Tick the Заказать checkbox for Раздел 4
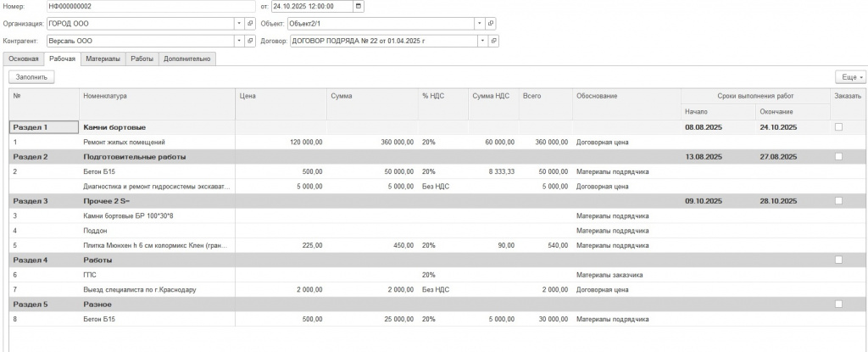 click(x=838, y=260)
